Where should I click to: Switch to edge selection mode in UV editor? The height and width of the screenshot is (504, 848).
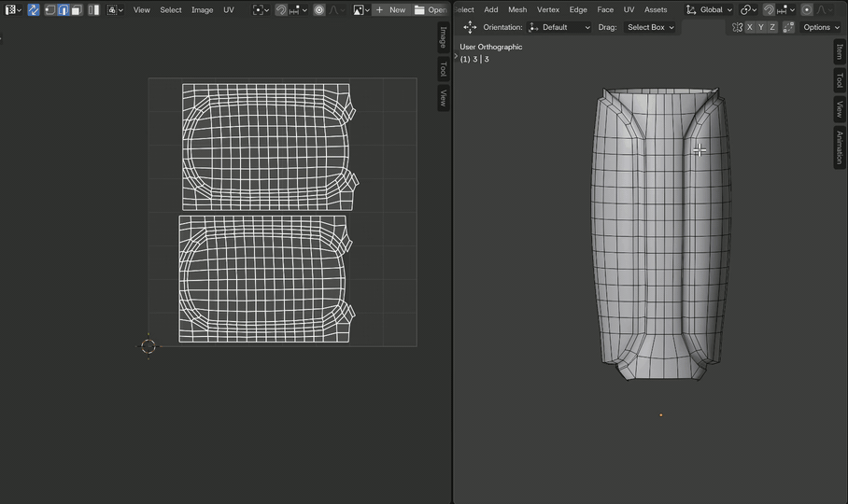click(x=63, y=9)
